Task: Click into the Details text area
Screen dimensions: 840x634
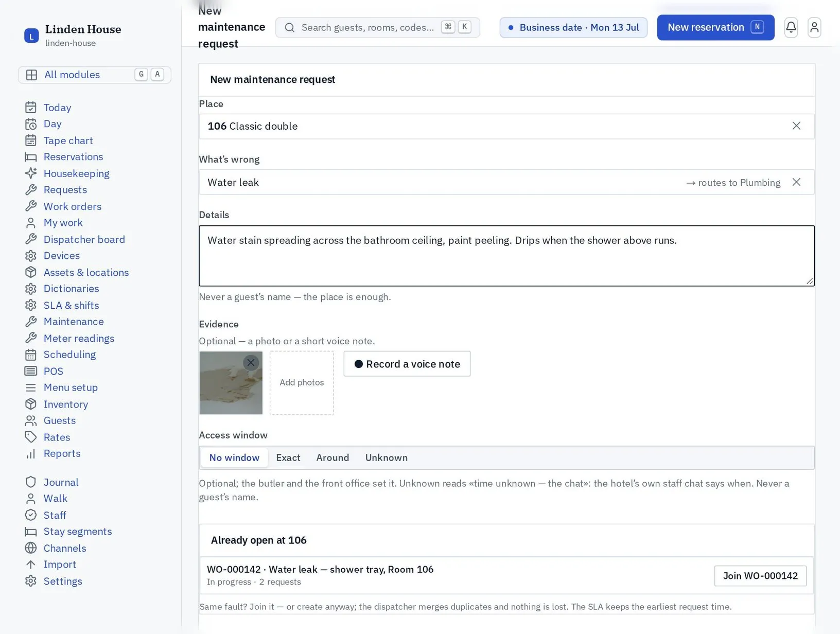Action: (x=506, y=256)
